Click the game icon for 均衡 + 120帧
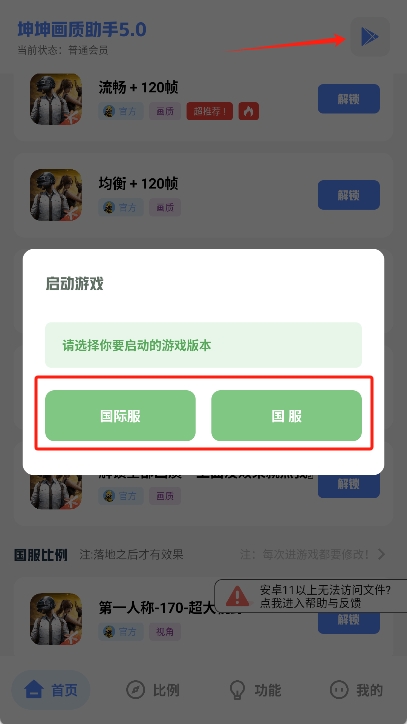Screen dimensions: 407x724 pyautogui.click(x=56, y=195)
